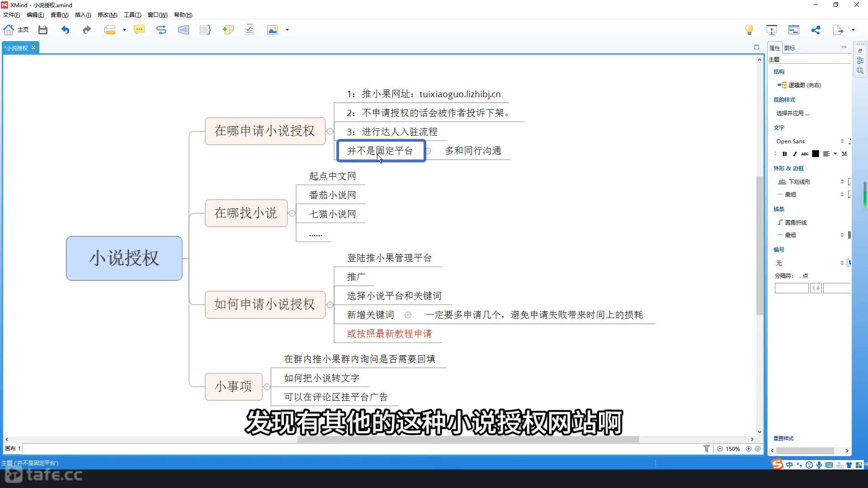Redo the last undone action
868x488 pixels.
tap(87, 30)
